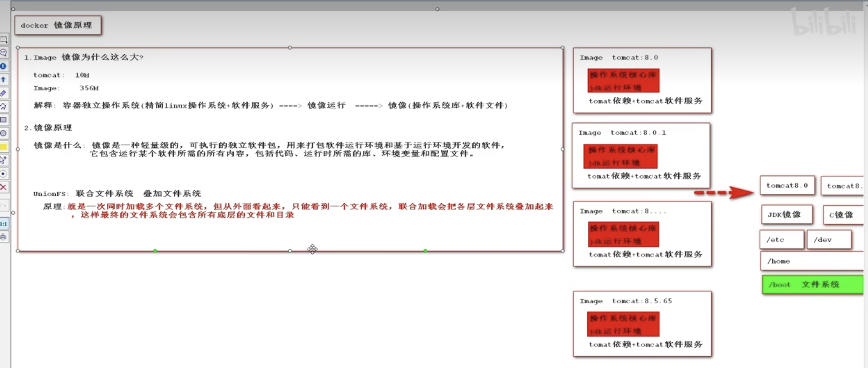Click the yellow color fill swatch
This screenshot has height=368, width=868.
pos(3,147)
